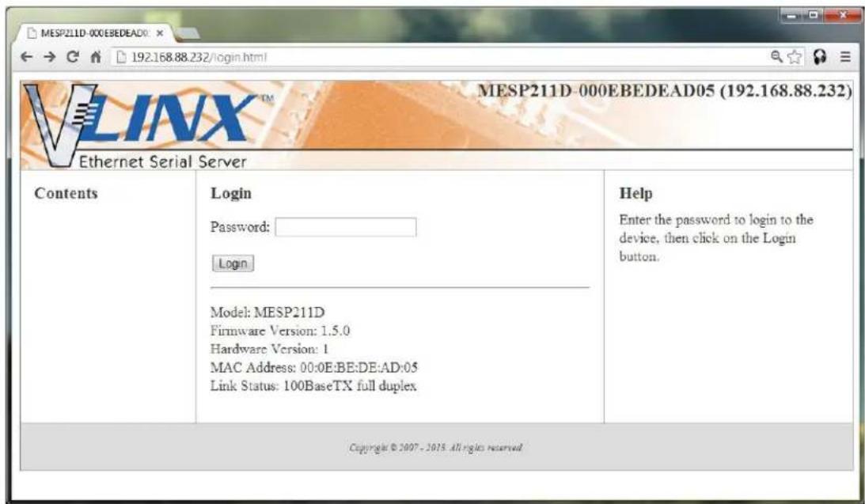This screenshot has width=865, height=504.
Task: Click the header title MESP211D-000EBEDEAD05 (192.168.88.232)
Action: click(x=664, y=90)
